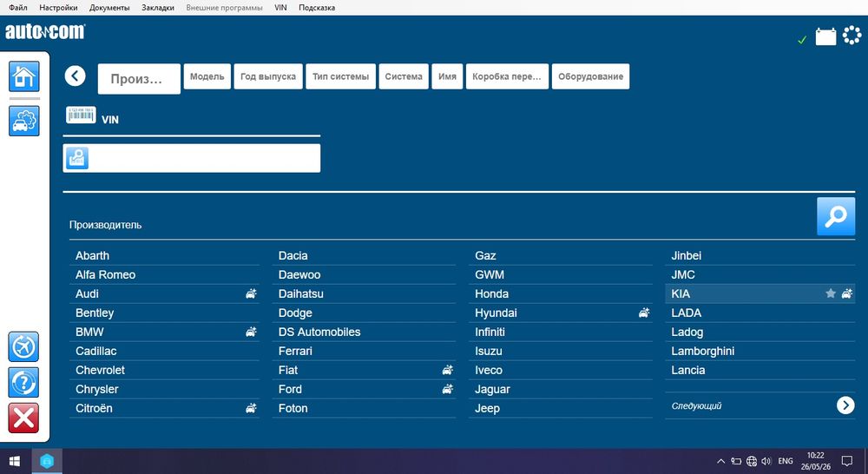Open the Подсказка menu
The image size is (868, 474).
coord(317,8)
